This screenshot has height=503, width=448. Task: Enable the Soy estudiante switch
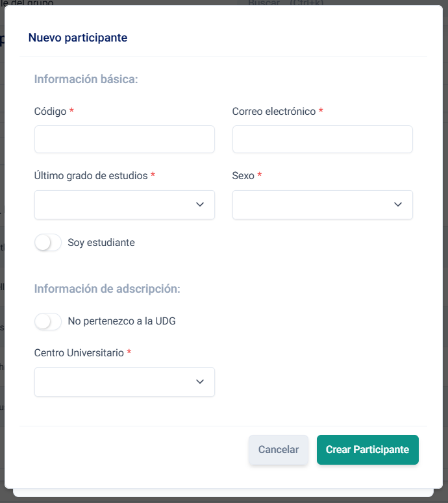(x=48, y=243)
